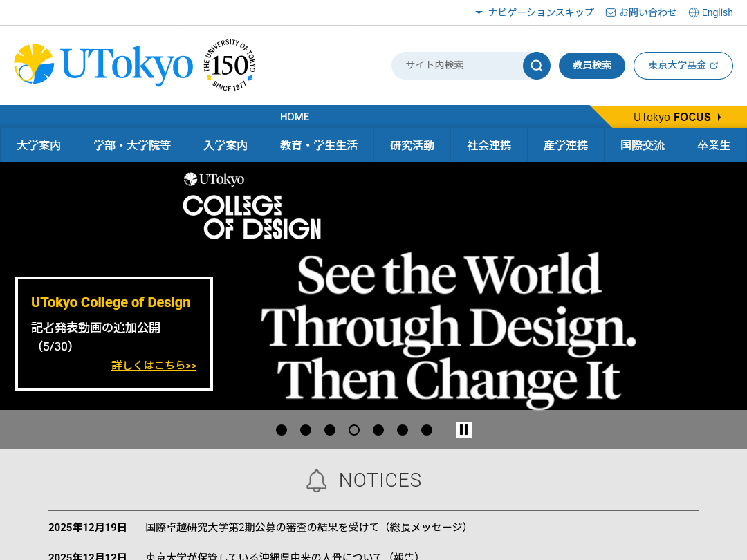This screenshot has width=747, height=560.
Task: Pause the slideshow with the pause icon
Action: tap(463, 429)
